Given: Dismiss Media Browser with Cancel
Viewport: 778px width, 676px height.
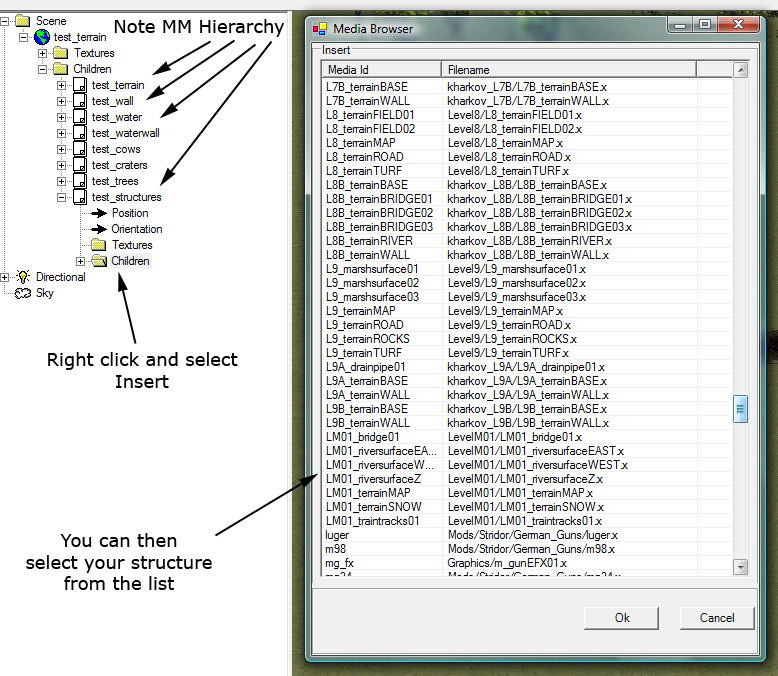Looking at the screenshot, I should pyautogui.click(x=717, y=618).
